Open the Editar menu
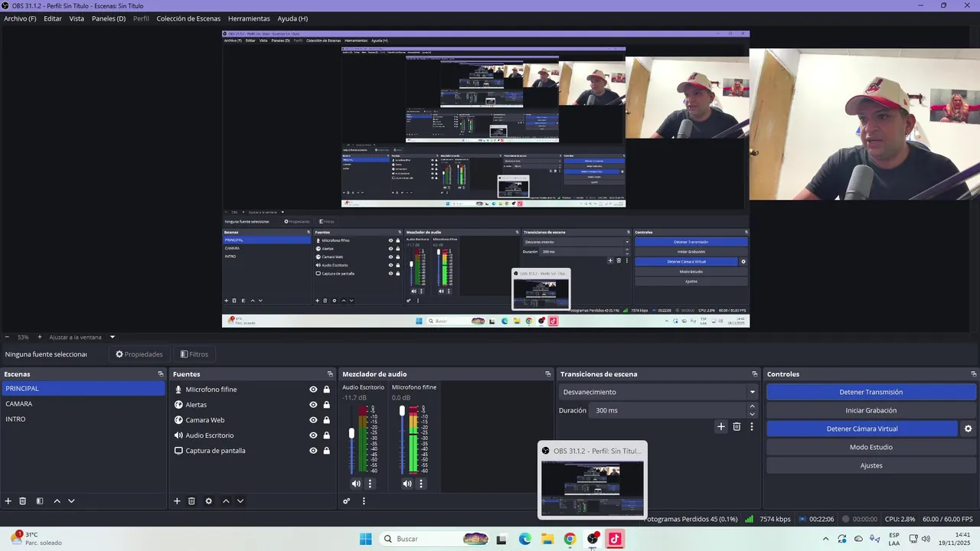This screenshot has width=980, height=551. [53, 18]
